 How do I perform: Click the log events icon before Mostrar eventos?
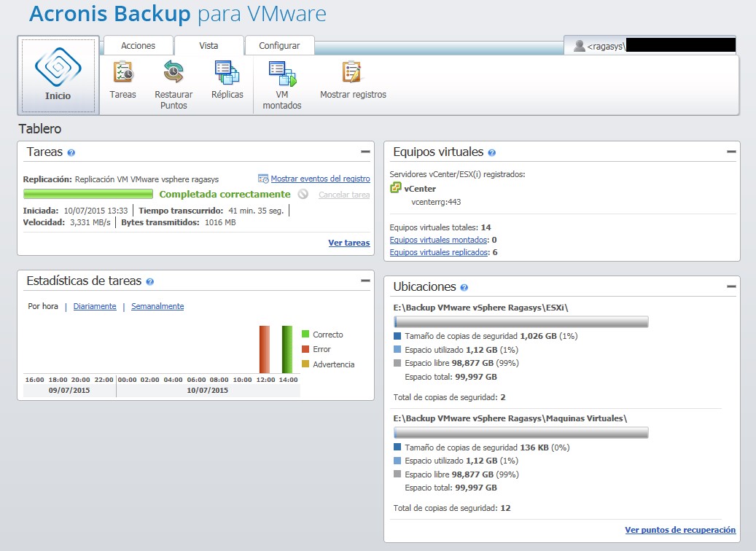pos(263,179)
